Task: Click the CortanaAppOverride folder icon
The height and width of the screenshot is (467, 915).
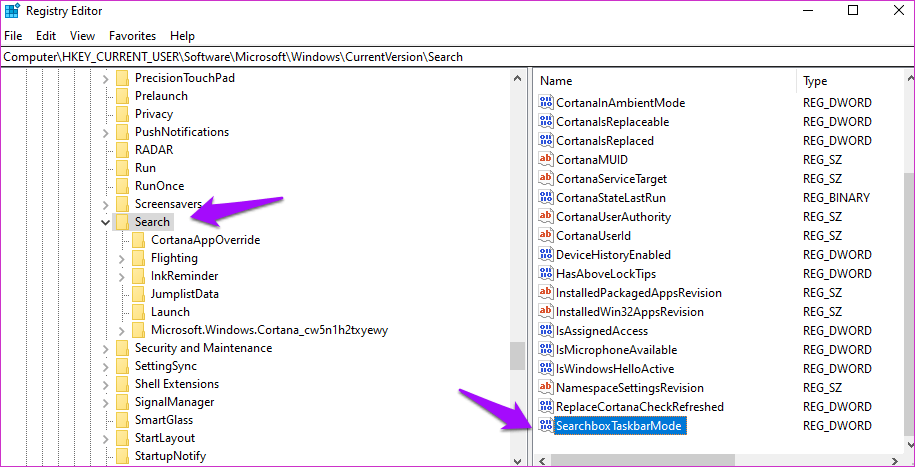Action: pyautogui.click(x=138, y=240)
